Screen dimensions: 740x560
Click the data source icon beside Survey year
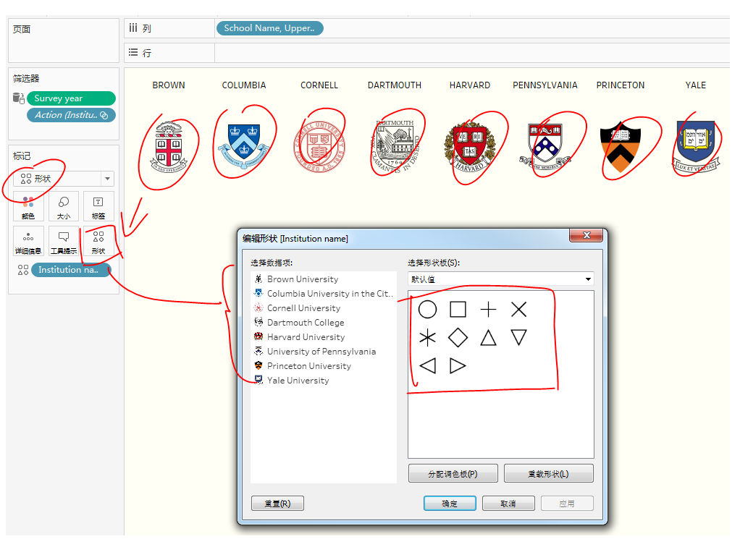[18, 98]
